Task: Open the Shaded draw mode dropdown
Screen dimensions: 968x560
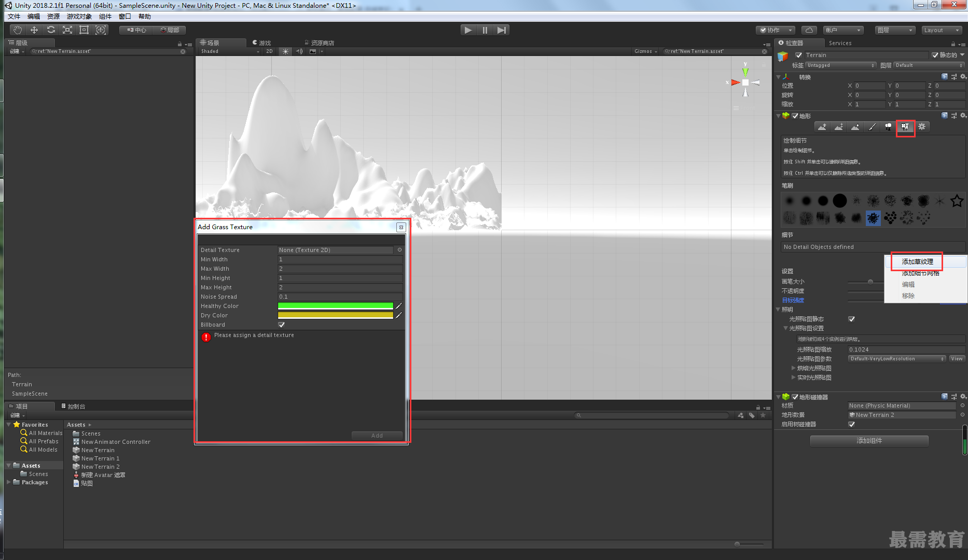Action: tap(230, 51)
